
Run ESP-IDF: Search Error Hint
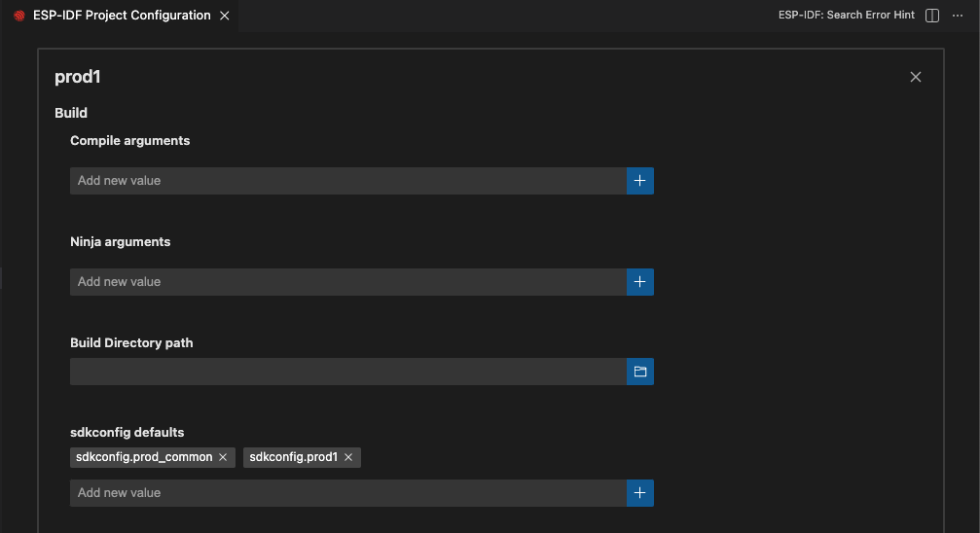847,16
